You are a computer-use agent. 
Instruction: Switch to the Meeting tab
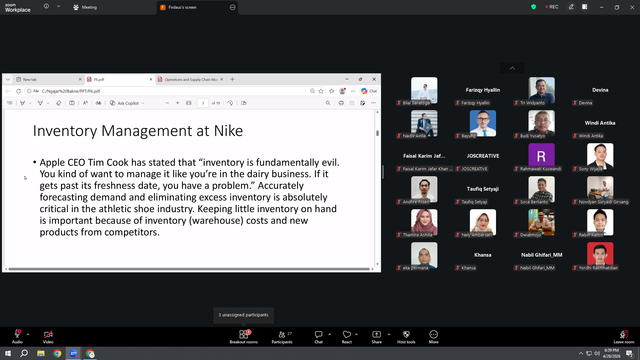click(x=85, y=7)
